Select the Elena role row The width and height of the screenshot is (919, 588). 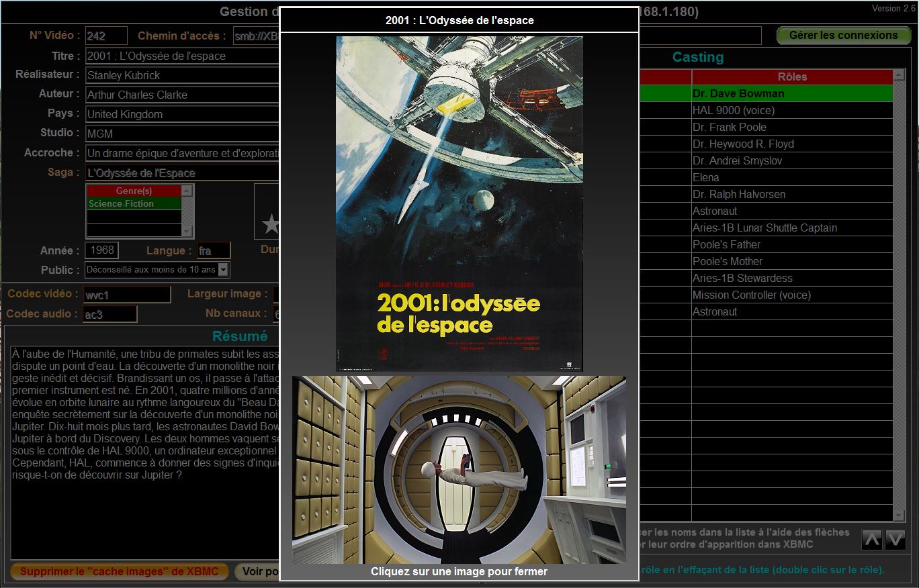[793, 177]
